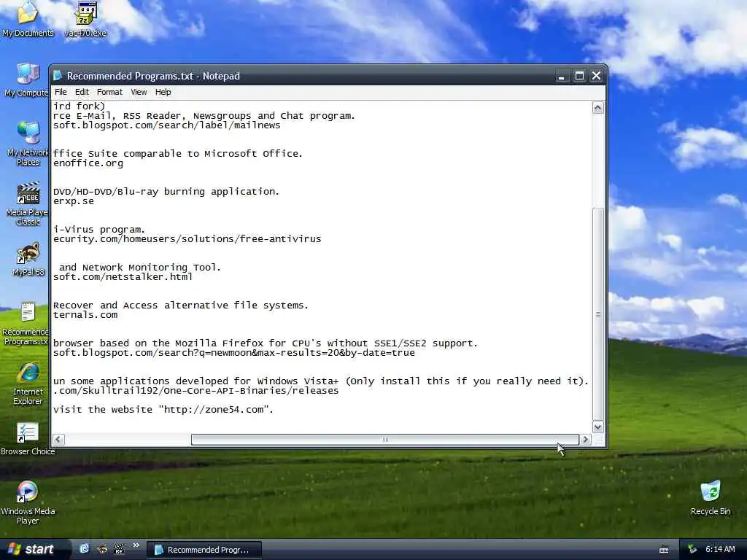Click the line starting "un some applications developed"
This screenshot has width=747, height=560.
tap(321, 381)
